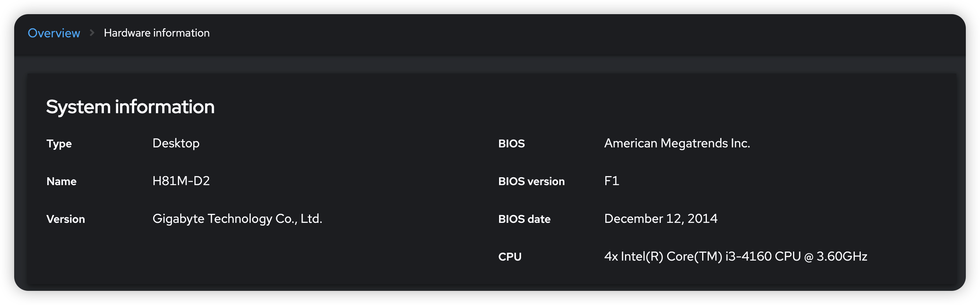Click 4x at start of CPU value

611,257
